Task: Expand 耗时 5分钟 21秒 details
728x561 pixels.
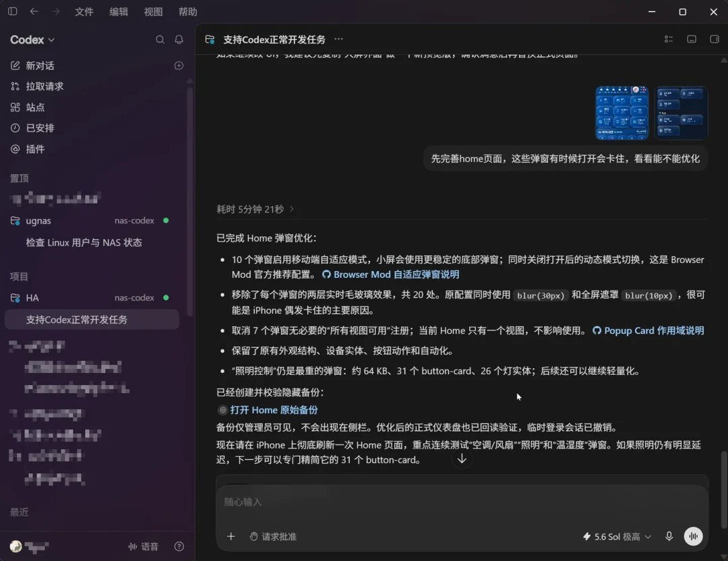Action: 255,210
